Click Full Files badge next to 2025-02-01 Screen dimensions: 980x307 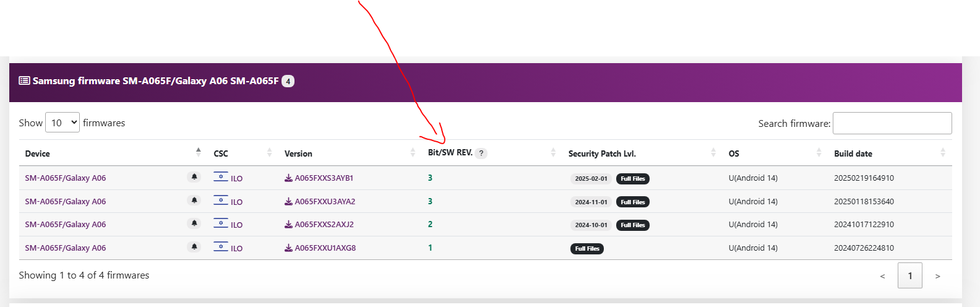click(x=633, y=178)
